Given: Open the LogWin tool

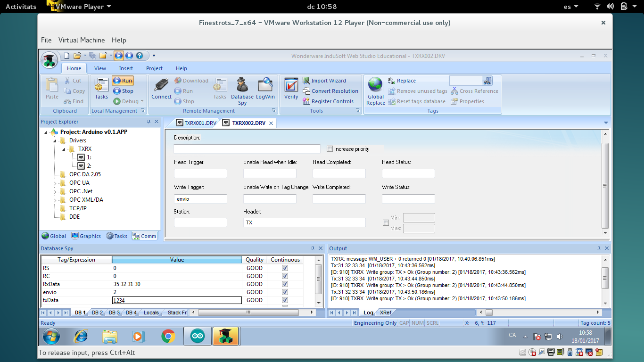Looking at the screenshot, I should point(265,89).
